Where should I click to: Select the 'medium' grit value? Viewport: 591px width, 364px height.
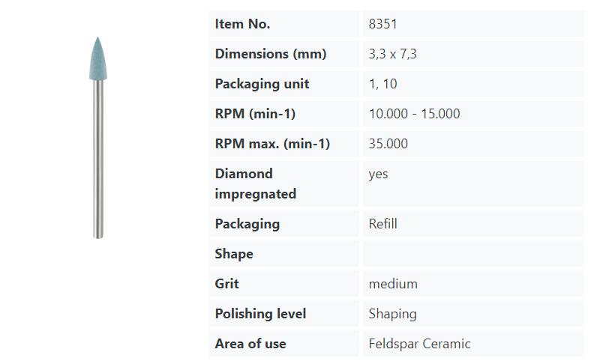pos(393,284)
